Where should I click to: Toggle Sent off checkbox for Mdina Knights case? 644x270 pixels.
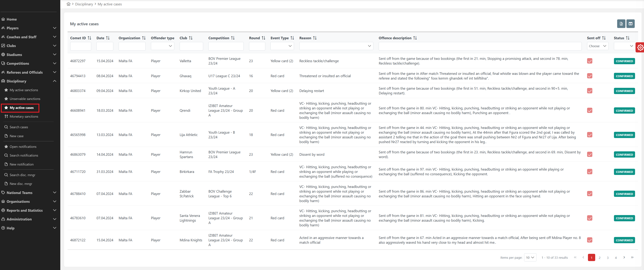[589, 240]
